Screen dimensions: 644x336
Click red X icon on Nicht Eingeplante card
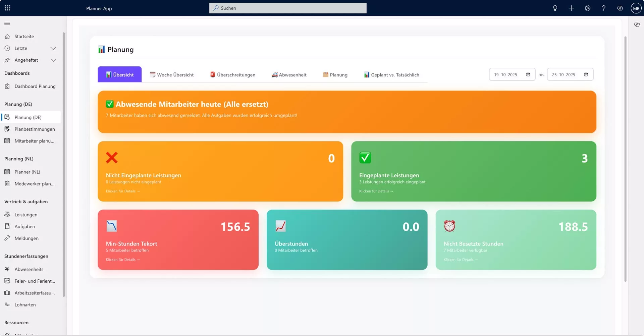click(x=112, y=158)
